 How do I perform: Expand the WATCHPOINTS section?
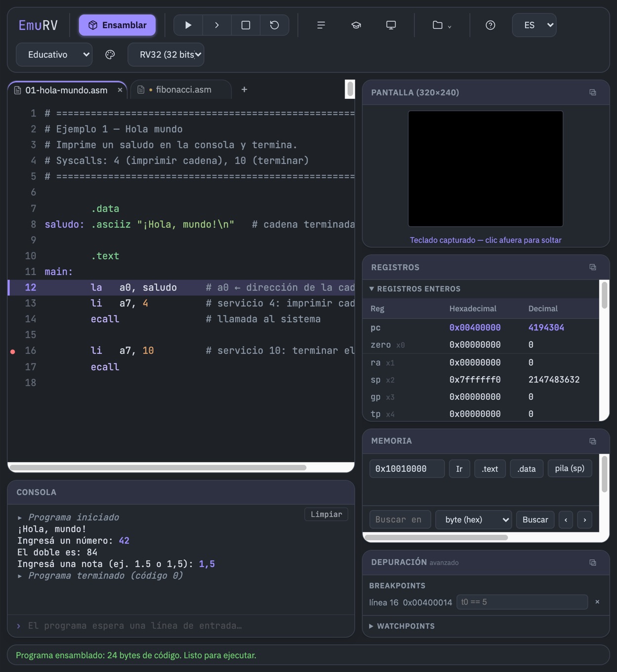point(402,626)
